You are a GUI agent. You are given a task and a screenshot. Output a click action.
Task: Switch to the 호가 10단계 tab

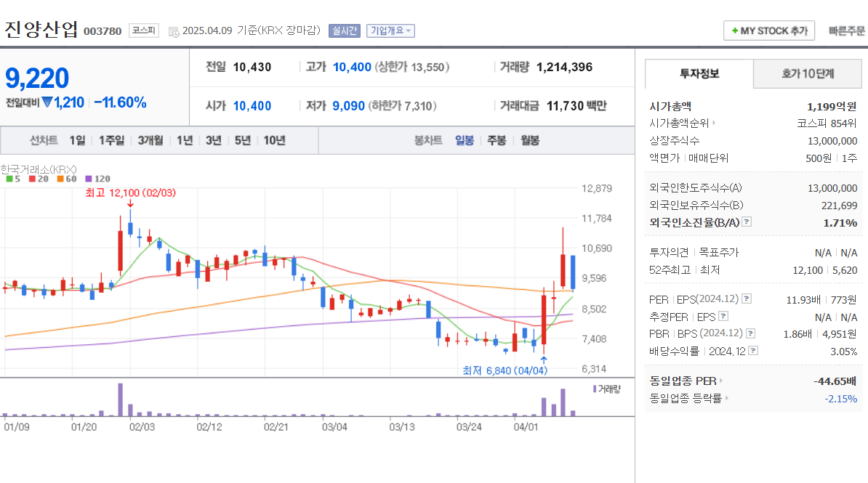point(808,74)
